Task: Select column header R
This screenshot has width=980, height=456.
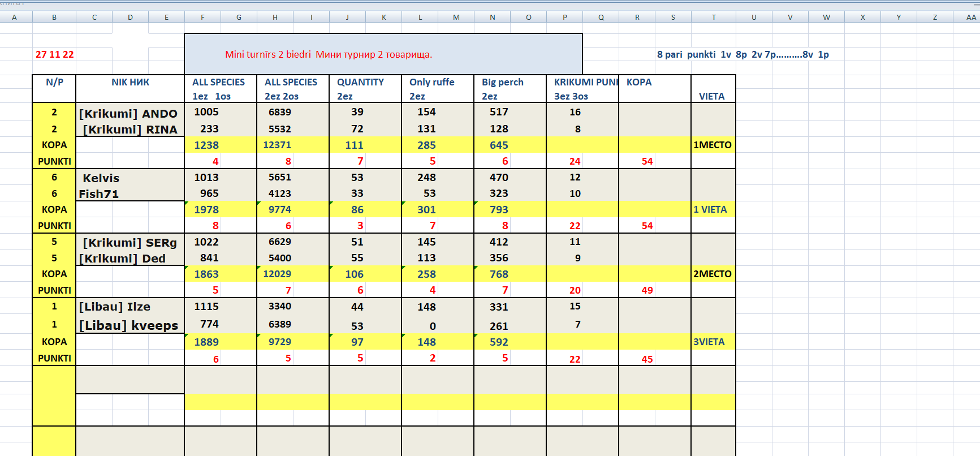Action: pyautogui.click(x=637, y=17)
